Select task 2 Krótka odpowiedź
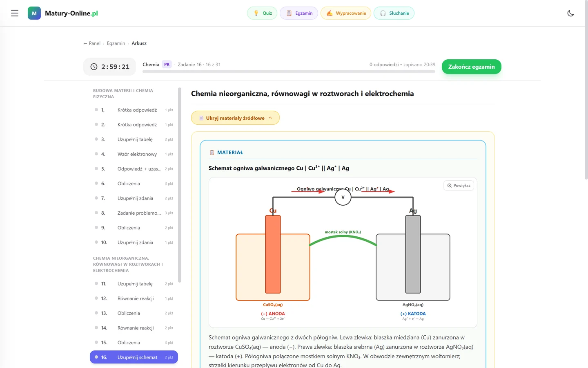Viewport: 588px width, 368px height. 134,125
